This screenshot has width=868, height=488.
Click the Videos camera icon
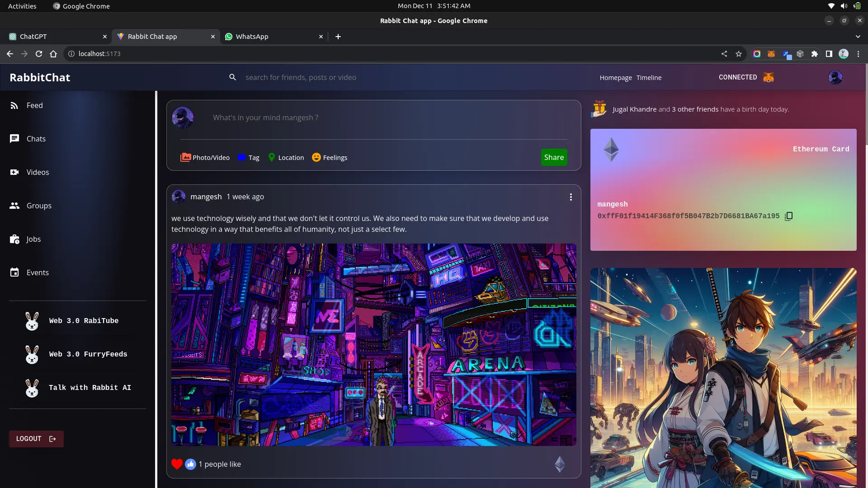click(14, 172)
